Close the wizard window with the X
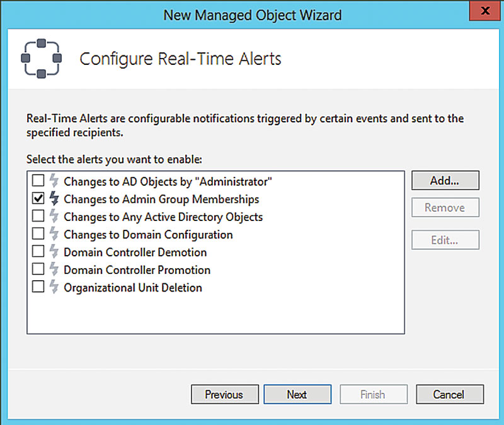The height and width of the screenshot is (425, 504). [485, 11]
